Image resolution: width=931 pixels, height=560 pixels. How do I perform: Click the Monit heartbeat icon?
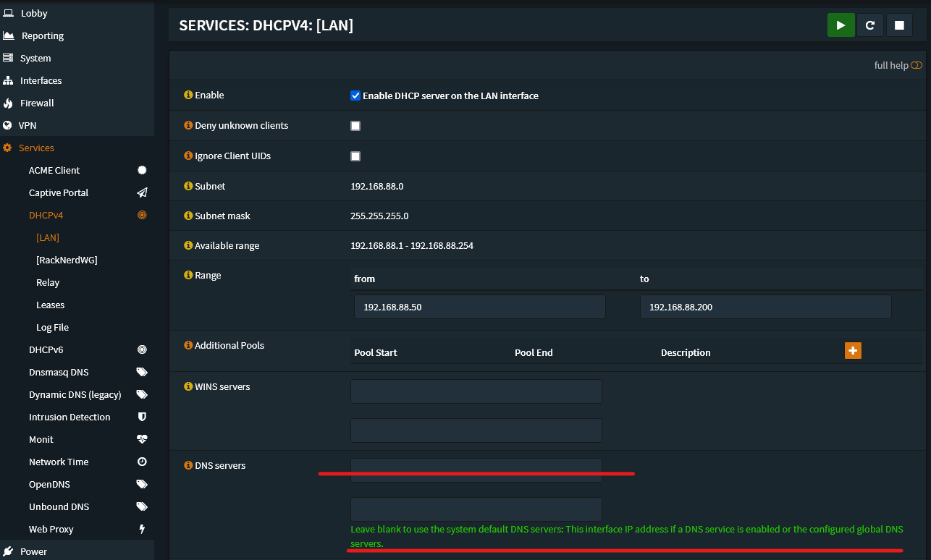click(142, 439)
